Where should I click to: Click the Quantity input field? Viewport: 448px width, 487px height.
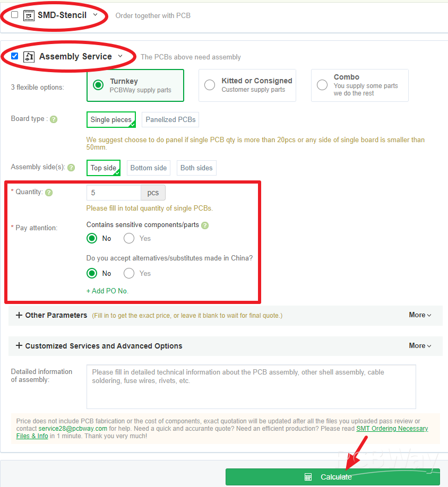coord(114,193)
